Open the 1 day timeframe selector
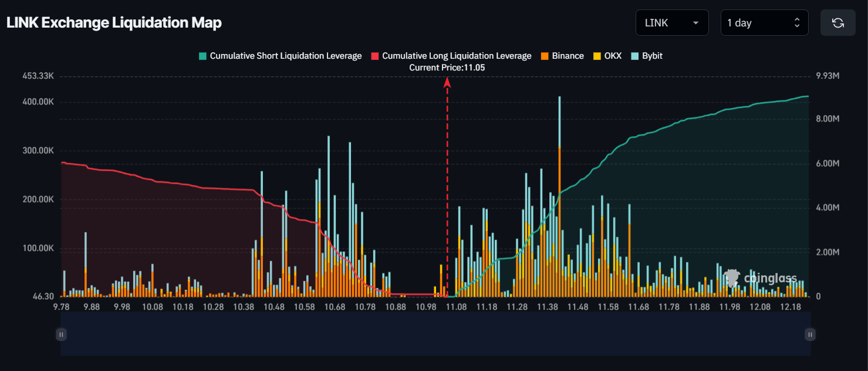Image resolution: width=868 pixels, height=371 pixels. [x=764, y=23]
